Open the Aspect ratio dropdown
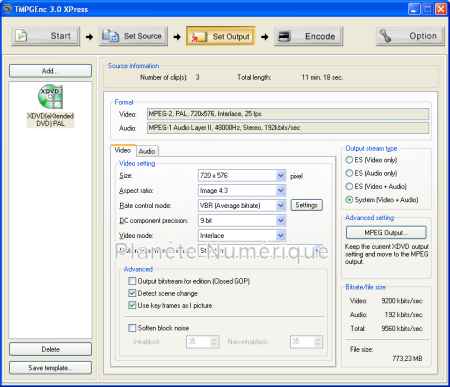 tap(281, 191)
